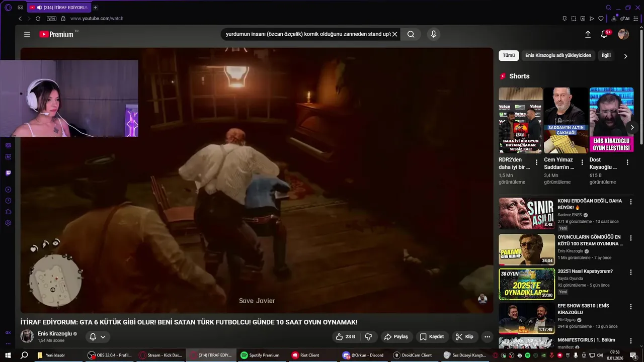Viewport: 644px width, 362px height.
Task: Save the video with Kaydet button
Action: coord(432,337)
